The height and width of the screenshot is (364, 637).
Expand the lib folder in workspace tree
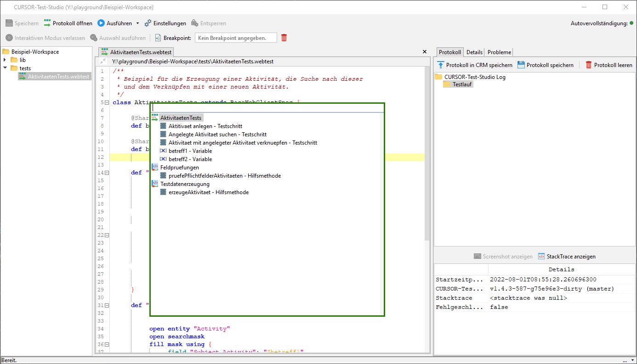[x=5, y=60]
